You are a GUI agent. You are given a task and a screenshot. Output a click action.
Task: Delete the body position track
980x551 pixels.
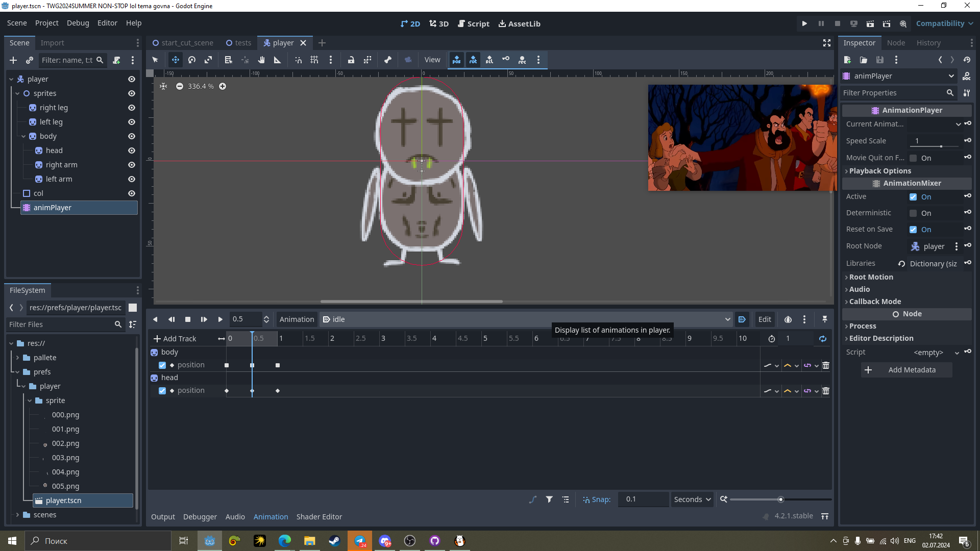[826, 365]
